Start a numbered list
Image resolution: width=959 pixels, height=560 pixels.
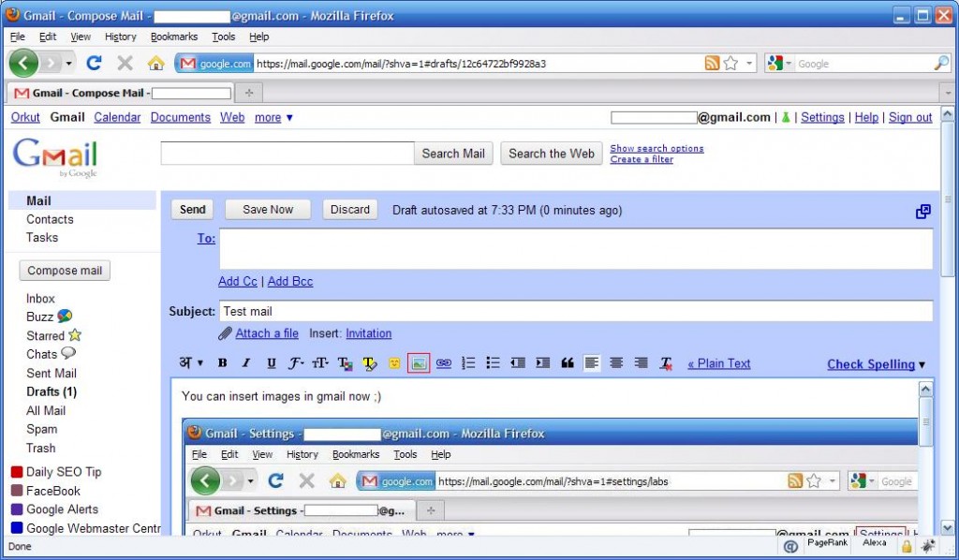(x=468, y=363)
